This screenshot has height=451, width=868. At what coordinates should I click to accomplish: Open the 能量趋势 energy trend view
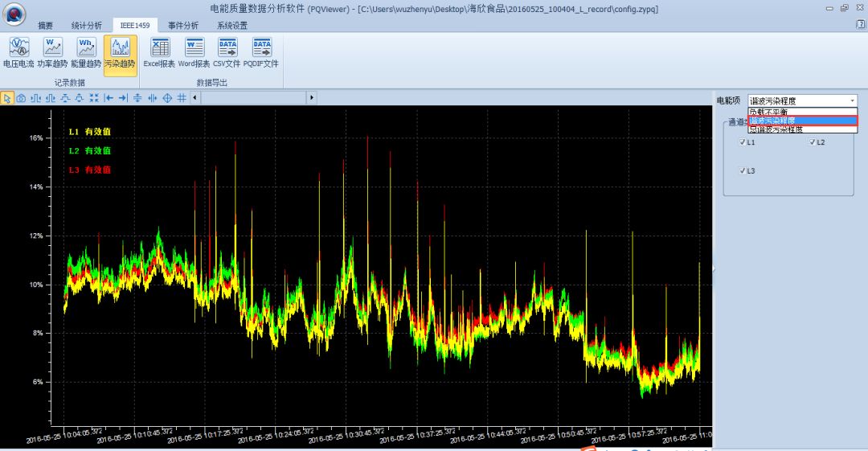(86, 53)
